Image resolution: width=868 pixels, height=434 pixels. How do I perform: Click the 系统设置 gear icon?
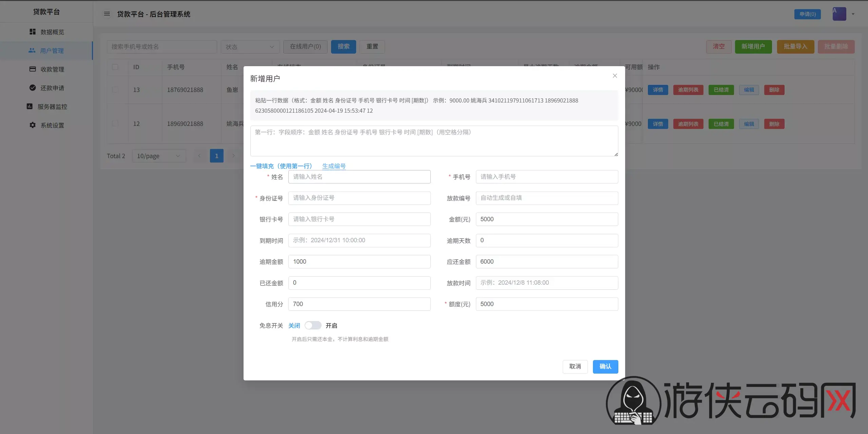[33, 125]
